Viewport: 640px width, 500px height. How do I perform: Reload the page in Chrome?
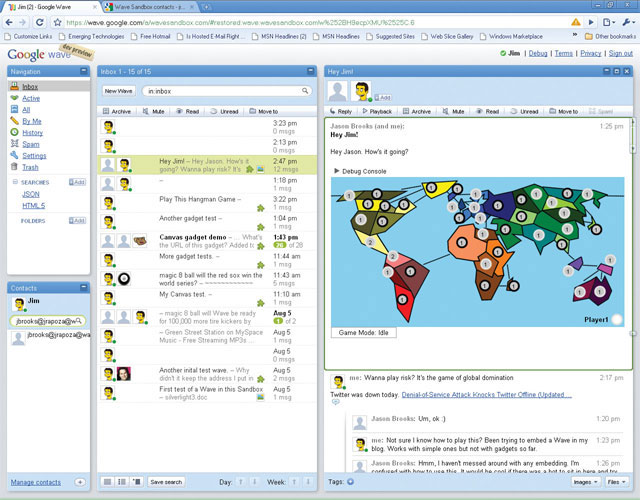click(40, 22)
